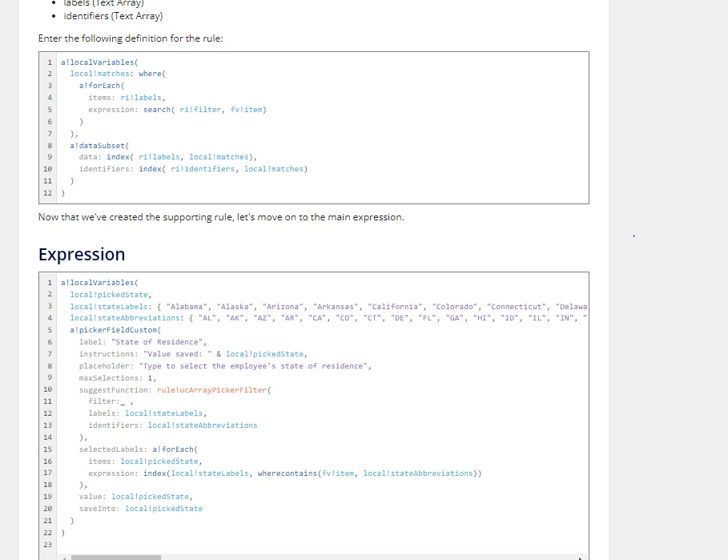
Task: Click 'wherecontains(fv!item, local!stateAbbreviations)' expression
Action: pyautogui.click(x=368, y=473)
